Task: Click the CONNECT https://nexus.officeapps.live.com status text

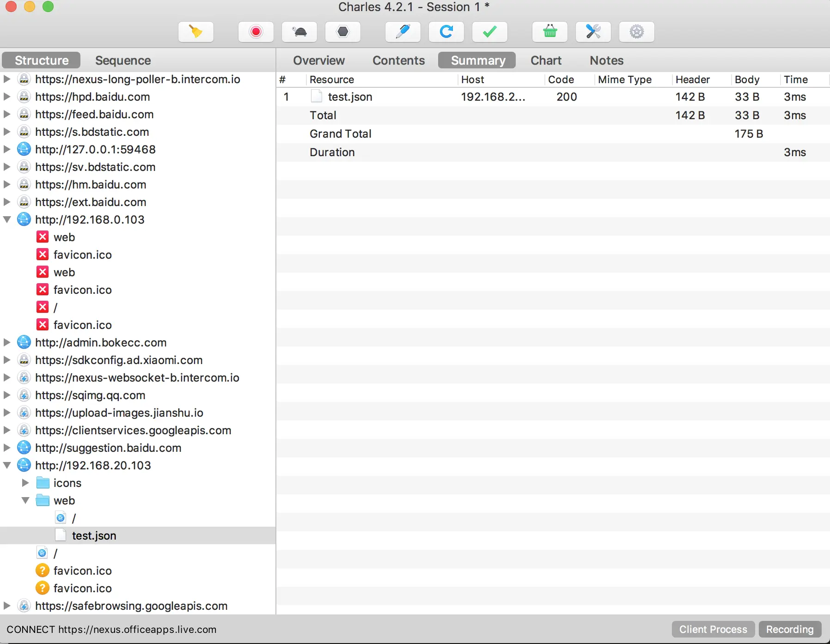Action: click(x=111, y=629)
